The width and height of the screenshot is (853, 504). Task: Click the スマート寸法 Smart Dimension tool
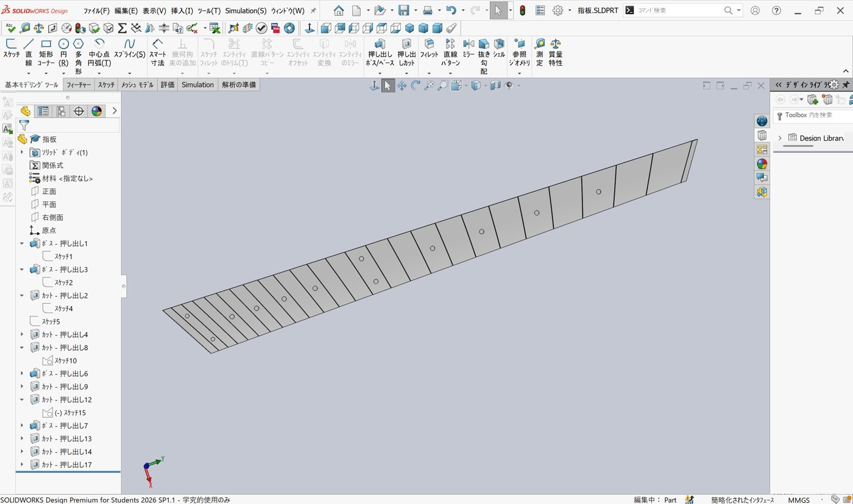[x=158, y=52]
